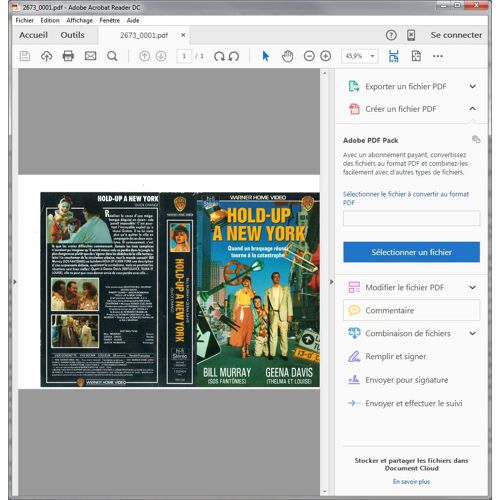The image size is (500, 500).
Task: Print the document with printer icon
Action: [68, 56]
